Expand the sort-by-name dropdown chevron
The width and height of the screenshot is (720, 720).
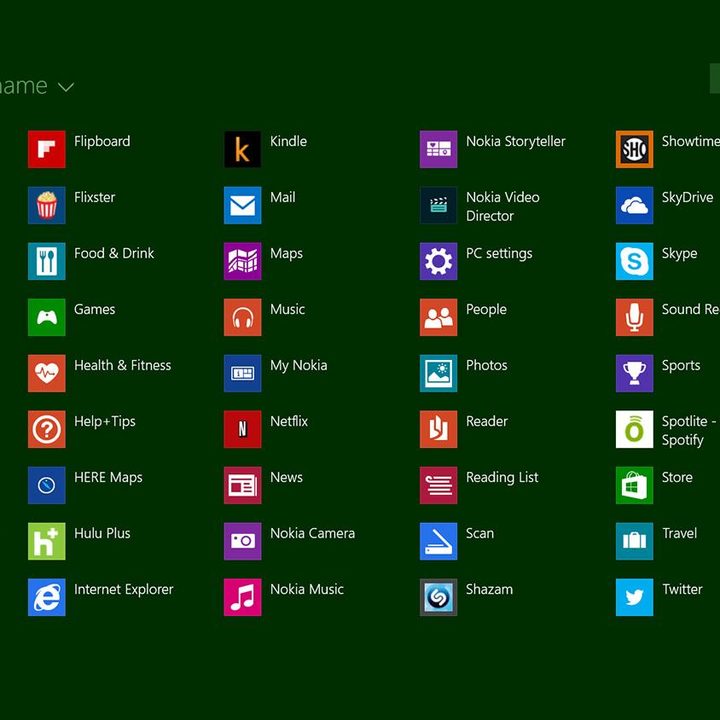[66, 87]
